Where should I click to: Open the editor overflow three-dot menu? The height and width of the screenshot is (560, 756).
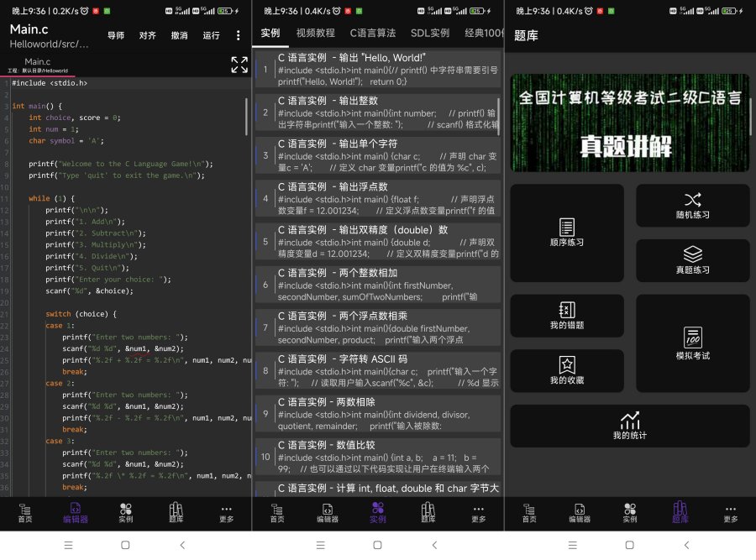tap(239, 34)
